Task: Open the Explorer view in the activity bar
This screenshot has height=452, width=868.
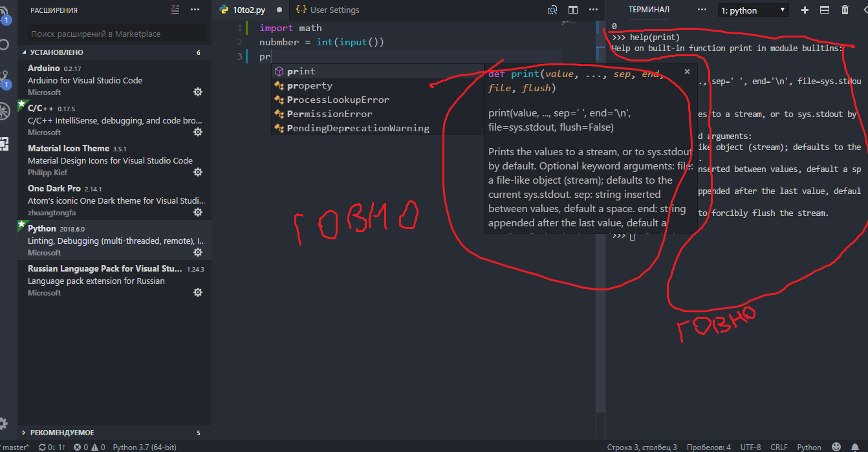Action: coord(4,14)
